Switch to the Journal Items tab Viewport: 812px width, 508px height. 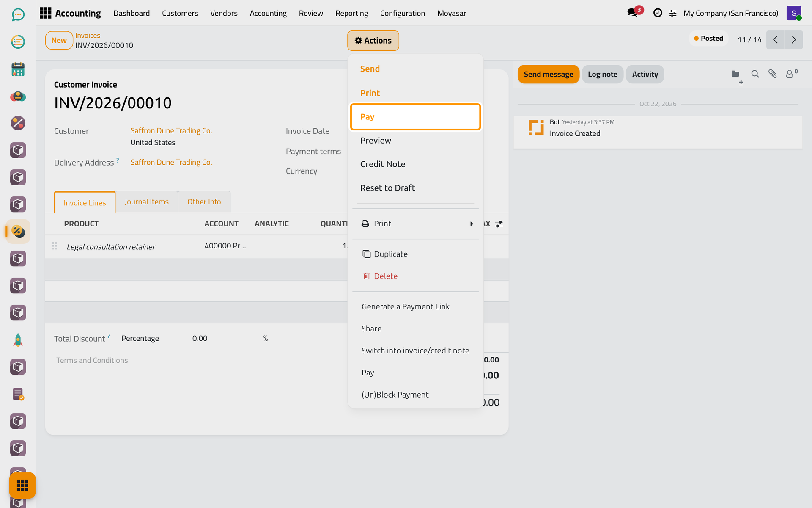(146, 202)
